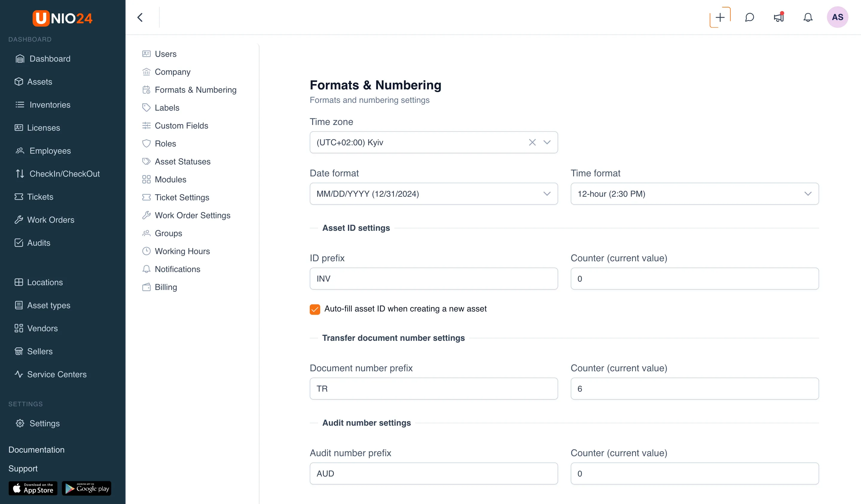Open the add new item plus button
Image resolution: width=861 pixels, height=504 pixels.
[720, 17]
